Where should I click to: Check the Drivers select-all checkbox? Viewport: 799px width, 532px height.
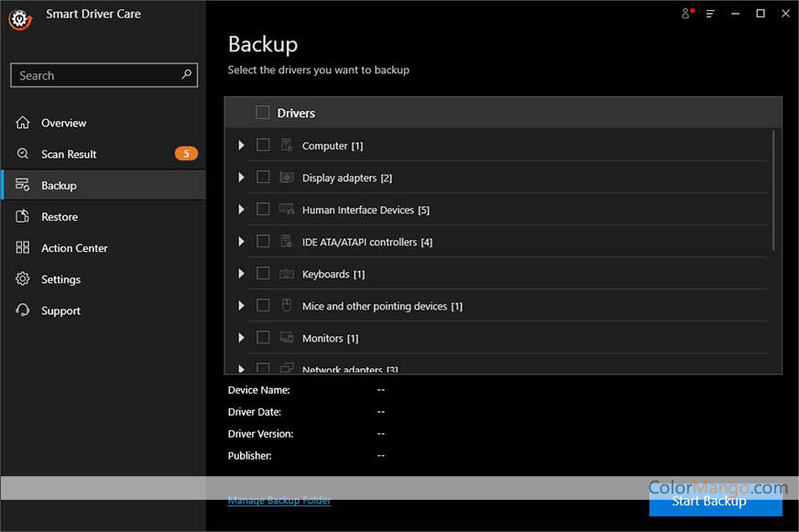point(263,113)
